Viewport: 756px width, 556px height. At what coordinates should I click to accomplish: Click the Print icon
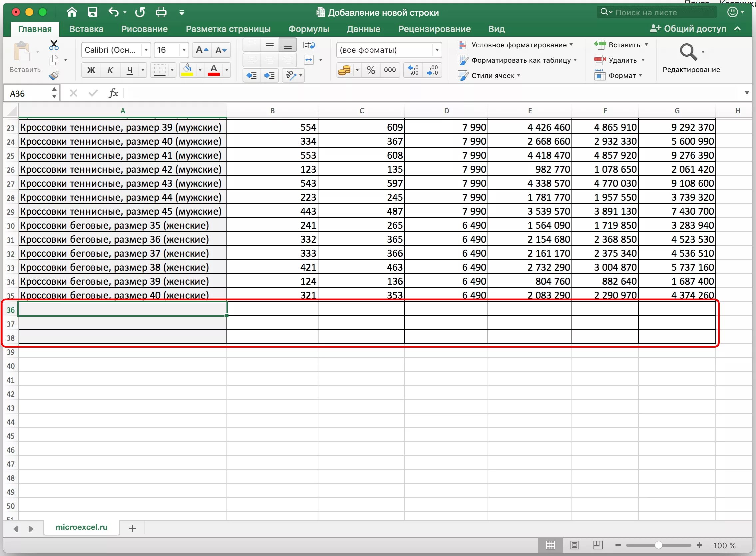point(161,12)
